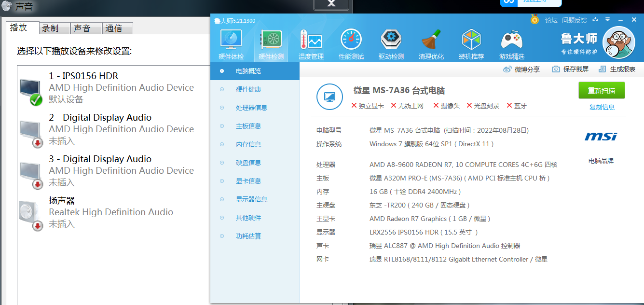Click the 复制信息 link
The width and height of the screenshot is (644, 305).
602,107
